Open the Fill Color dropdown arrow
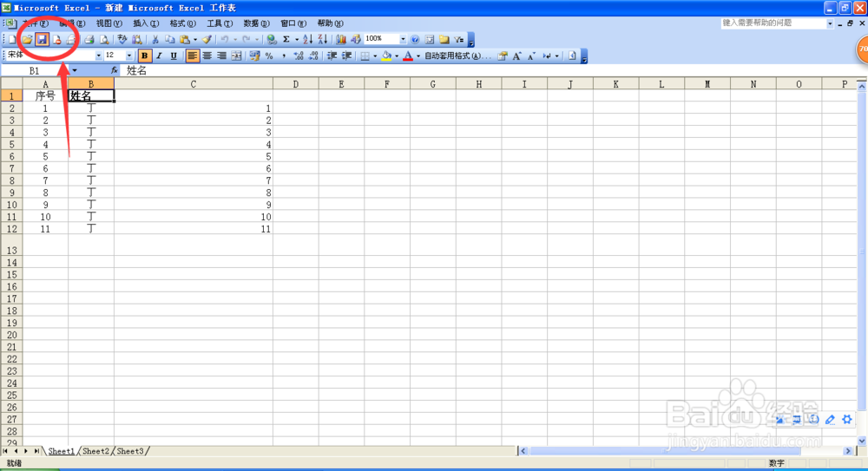This screenshot has width=868, height=471. pyautogui.click(x=397, y=56)
